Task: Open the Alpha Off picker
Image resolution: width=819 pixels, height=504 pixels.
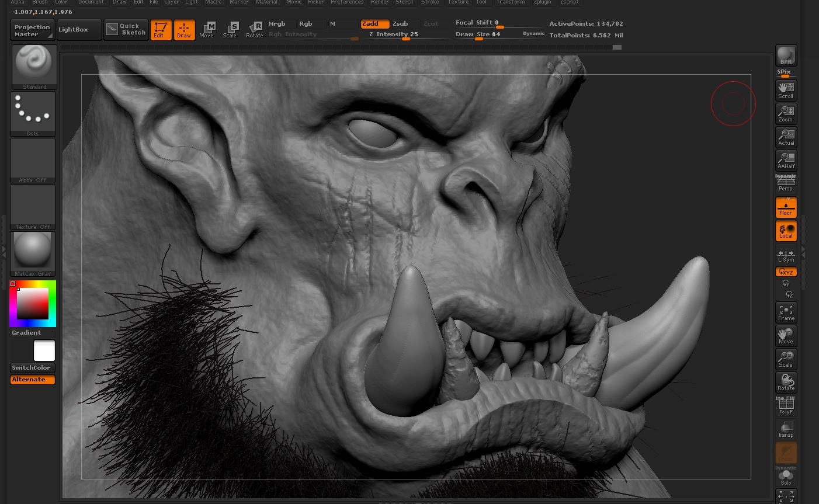Action: point(33,161)
